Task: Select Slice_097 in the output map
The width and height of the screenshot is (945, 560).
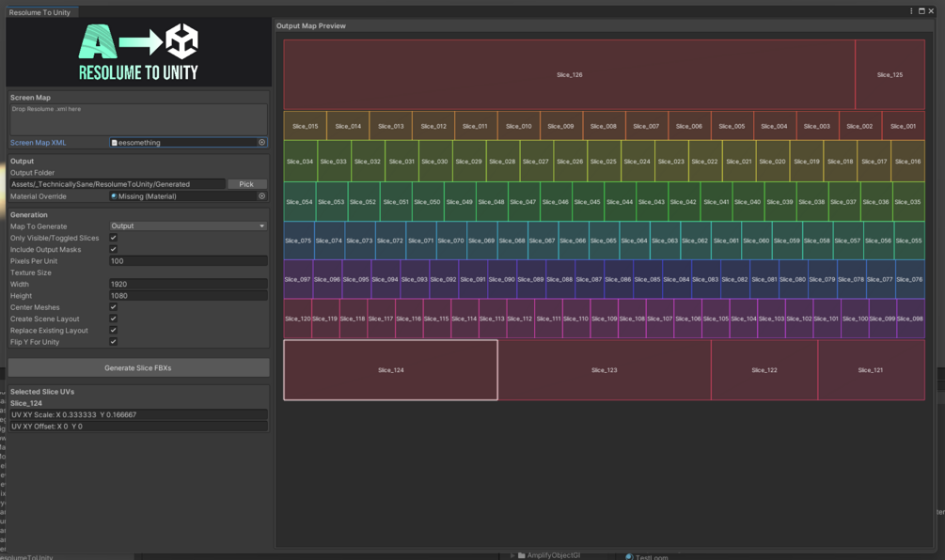Action: (x=298, y=279)
